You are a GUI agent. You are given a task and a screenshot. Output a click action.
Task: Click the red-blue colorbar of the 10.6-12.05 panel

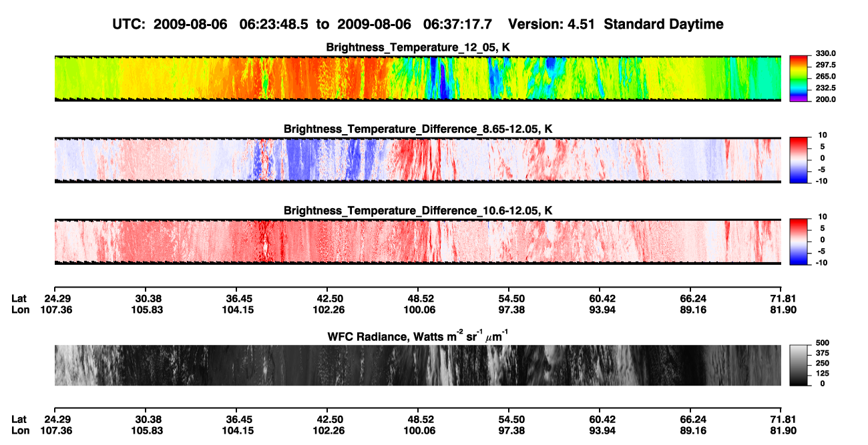click(798, 242)
